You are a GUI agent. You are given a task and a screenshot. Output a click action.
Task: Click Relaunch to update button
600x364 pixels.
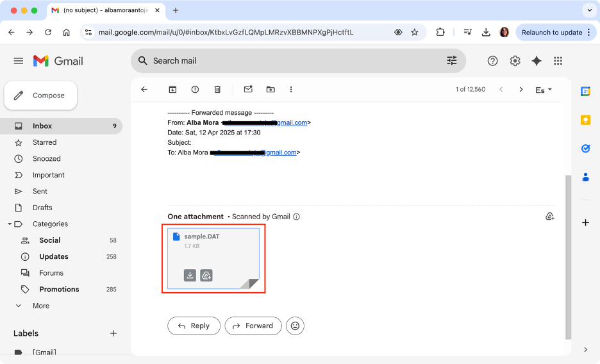(552, 33)
